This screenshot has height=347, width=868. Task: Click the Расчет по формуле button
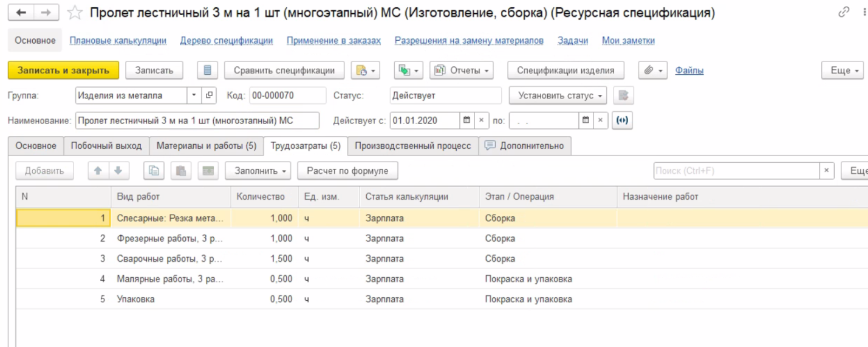click(347, 171)
